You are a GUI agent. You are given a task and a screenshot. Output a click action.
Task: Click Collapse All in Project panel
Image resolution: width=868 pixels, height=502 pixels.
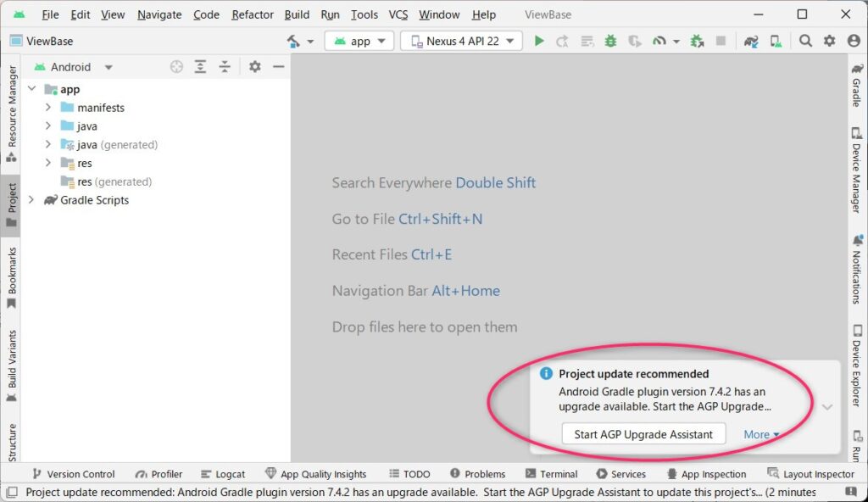pos(225,67)
